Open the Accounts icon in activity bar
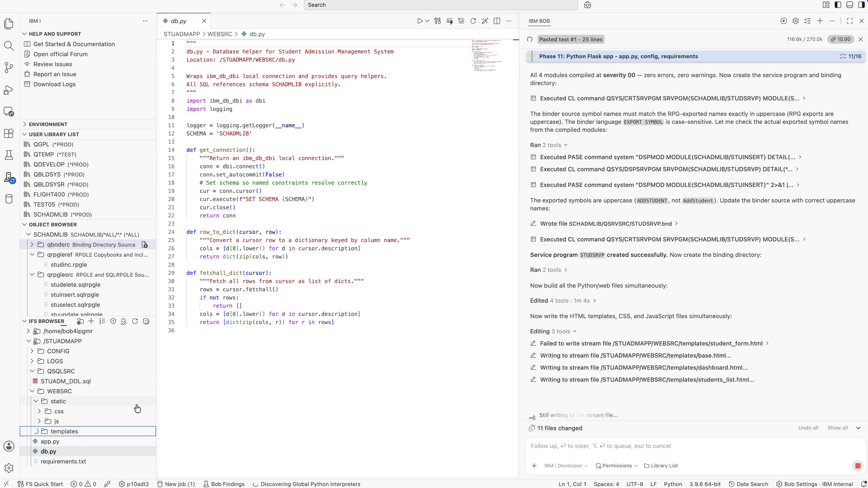 [x=9, y=446]
